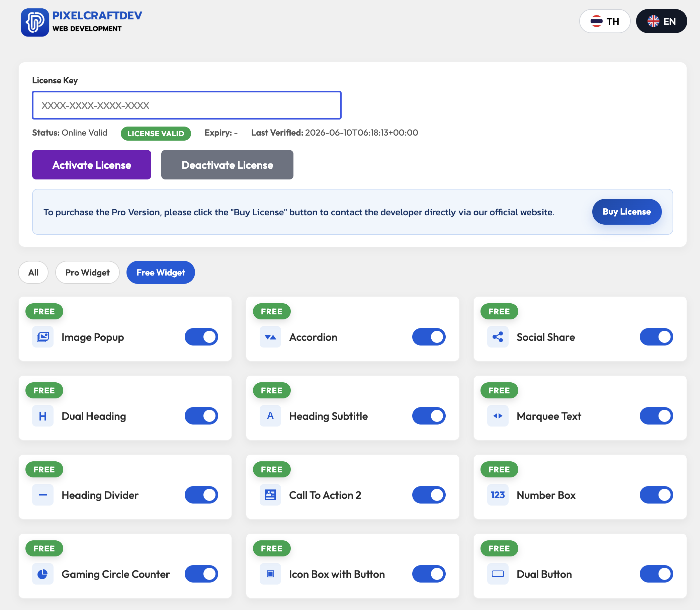Click the Heading Divider dash icon

[x=43, y=495]
